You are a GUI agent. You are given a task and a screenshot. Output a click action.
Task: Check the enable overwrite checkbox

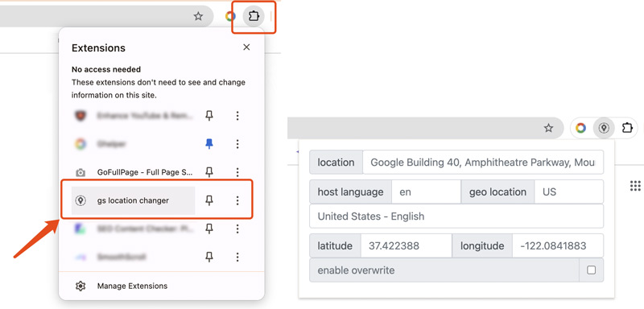[592, 270]
